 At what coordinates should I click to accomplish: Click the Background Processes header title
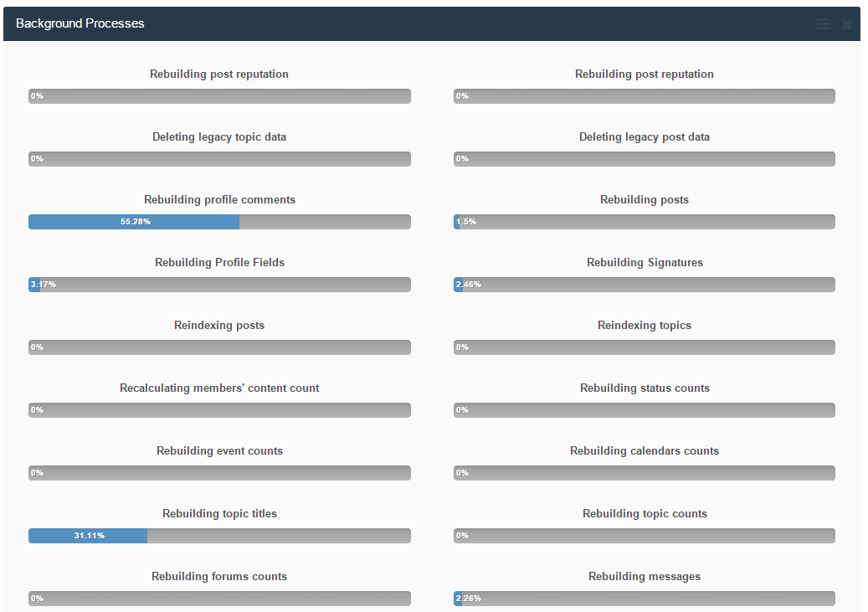coord(80,23)
